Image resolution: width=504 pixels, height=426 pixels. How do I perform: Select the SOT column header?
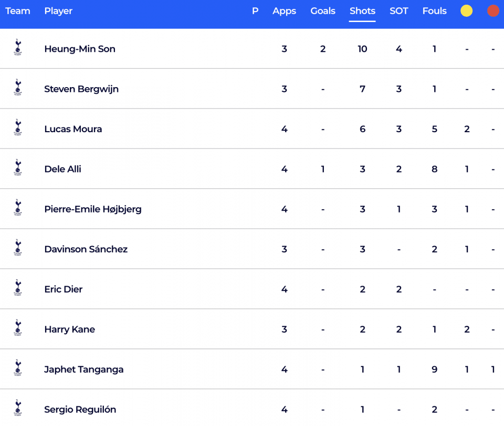point(398,11)
